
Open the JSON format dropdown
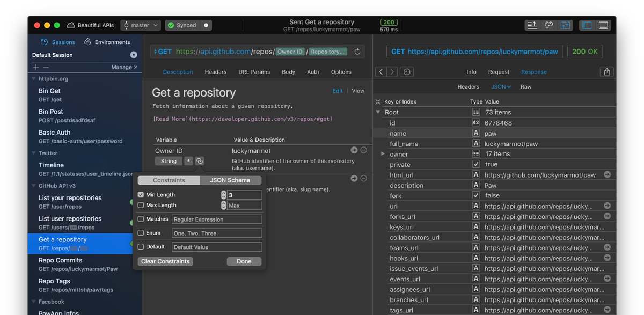[x=501, y=86]
